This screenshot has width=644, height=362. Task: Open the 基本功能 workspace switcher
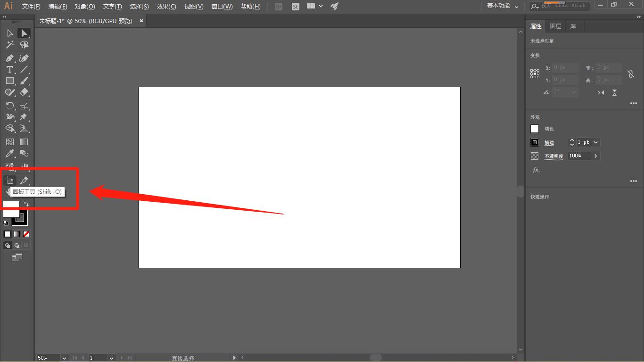tap(503, 6)
